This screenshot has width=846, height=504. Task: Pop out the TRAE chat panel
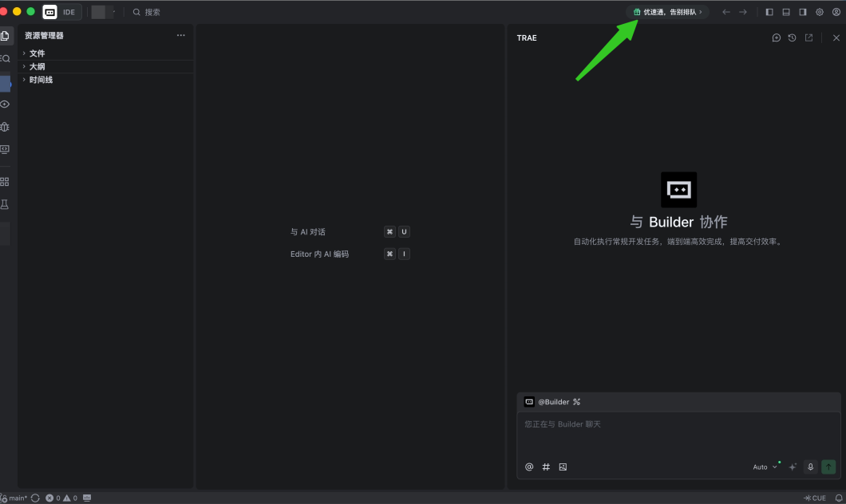point(808,37)
